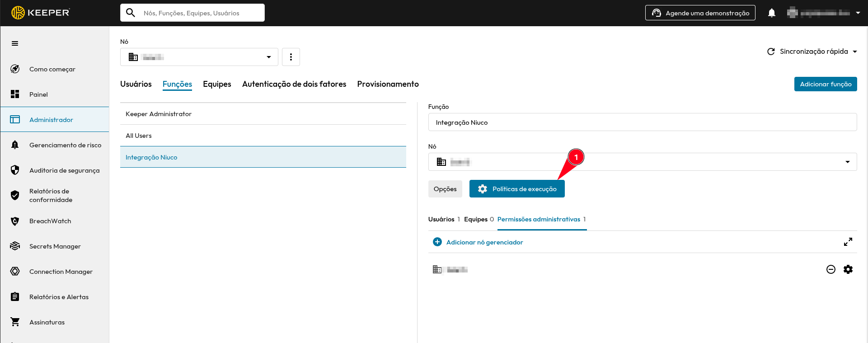Open the user account menu arrow
The width and height of the screenshot is (868, 343).
tap(858, 13)
